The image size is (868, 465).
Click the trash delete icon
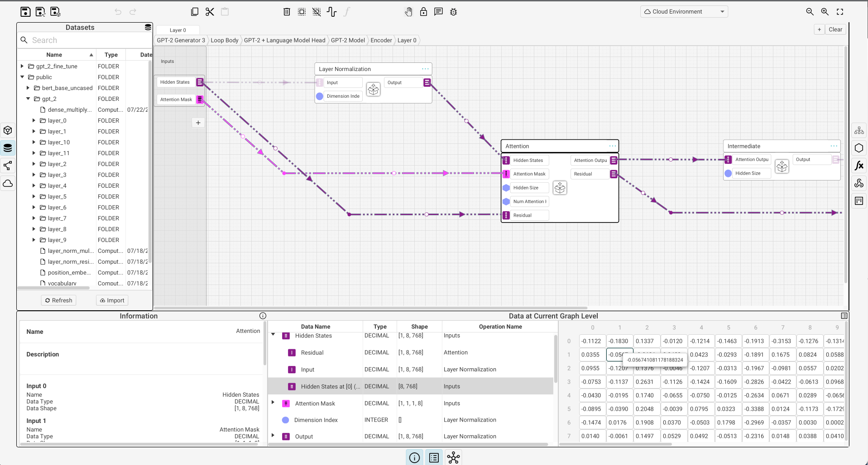tap(287, 12)
